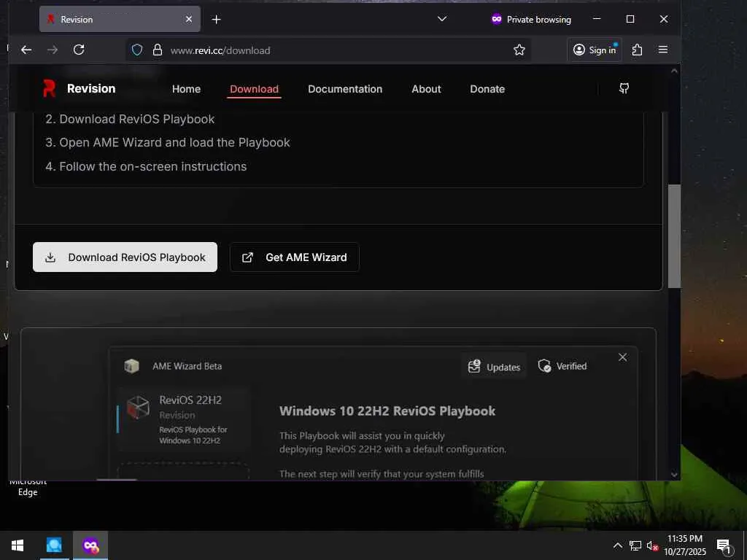
Task: Select the Download nav item
Action: tap(254, 89)
